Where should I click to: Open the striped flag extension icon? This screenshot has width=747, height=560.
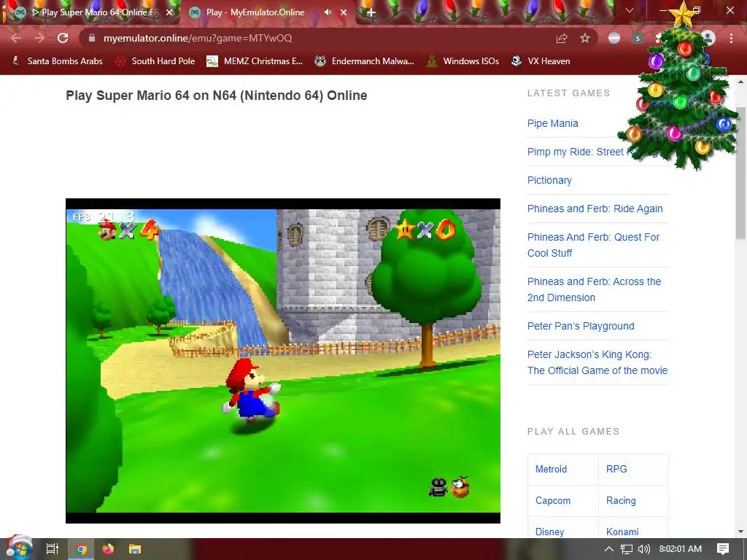pos(614,38)
